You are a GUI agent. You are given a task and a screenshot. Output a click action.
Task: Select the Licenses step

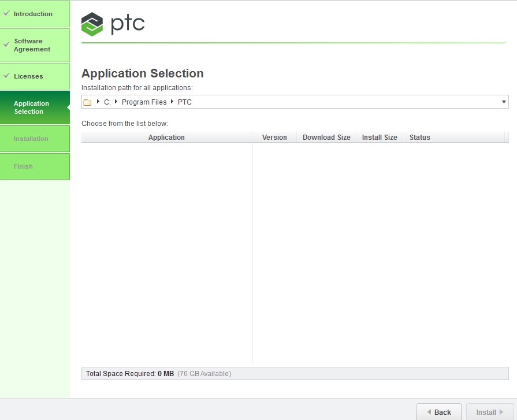35,76
